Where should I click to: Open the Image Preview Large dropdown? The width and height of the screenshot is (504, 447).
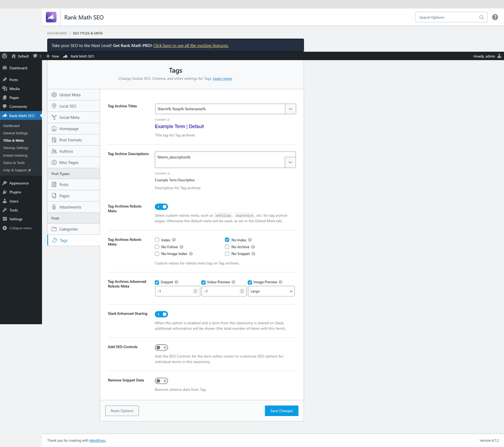pos(271,291)
